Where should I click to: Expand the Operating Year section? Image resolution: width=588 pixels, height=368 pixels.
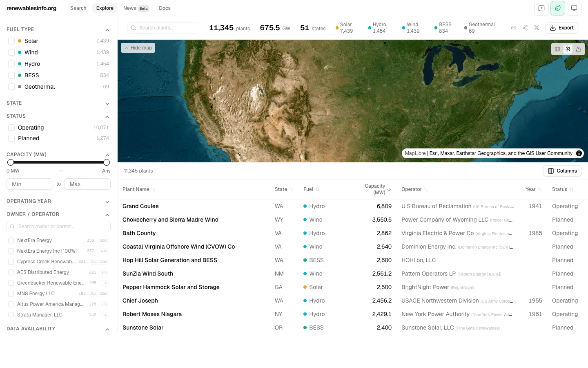(x=107, y=201)
